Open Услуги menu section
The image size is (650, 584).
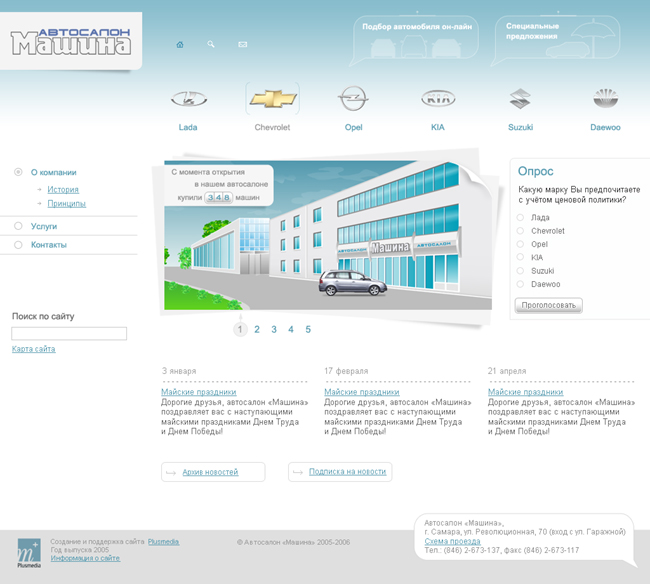click(44, 226)
